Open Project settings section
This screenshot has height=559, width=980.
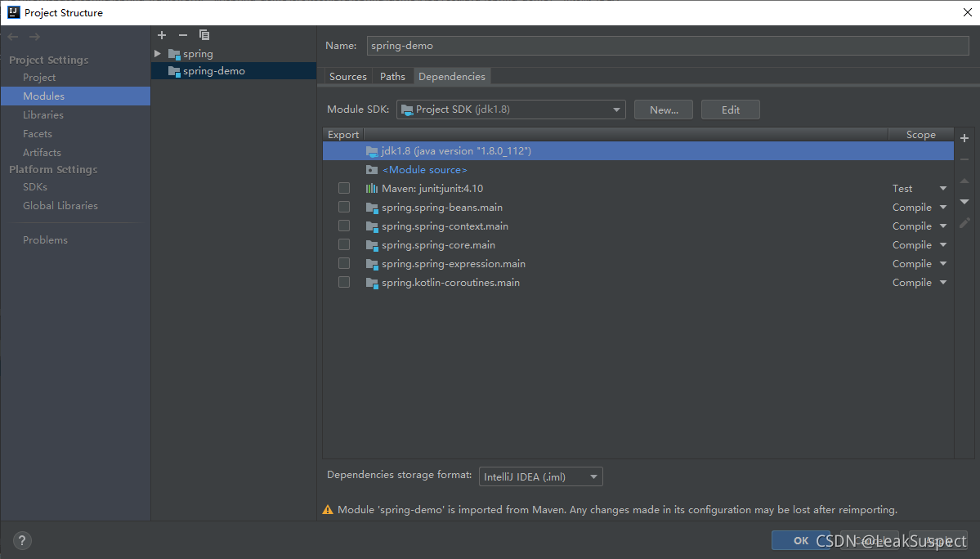tap(39, 78)
